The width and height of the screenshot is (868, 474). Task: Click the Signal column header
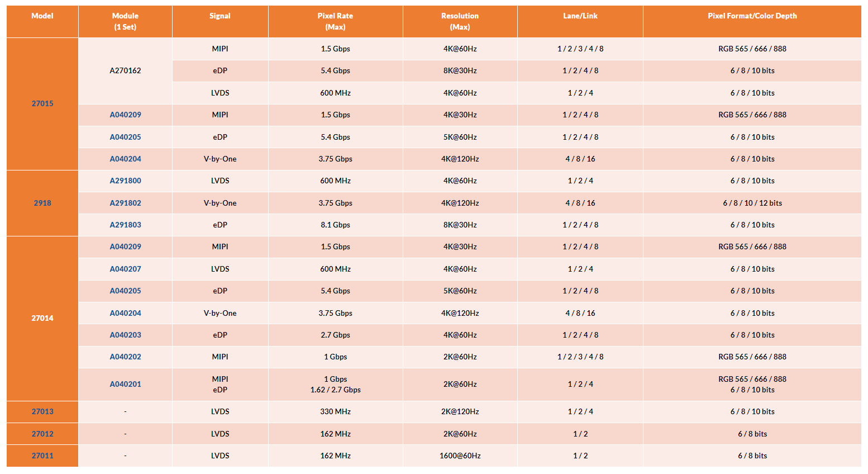(x=220, y=21)
